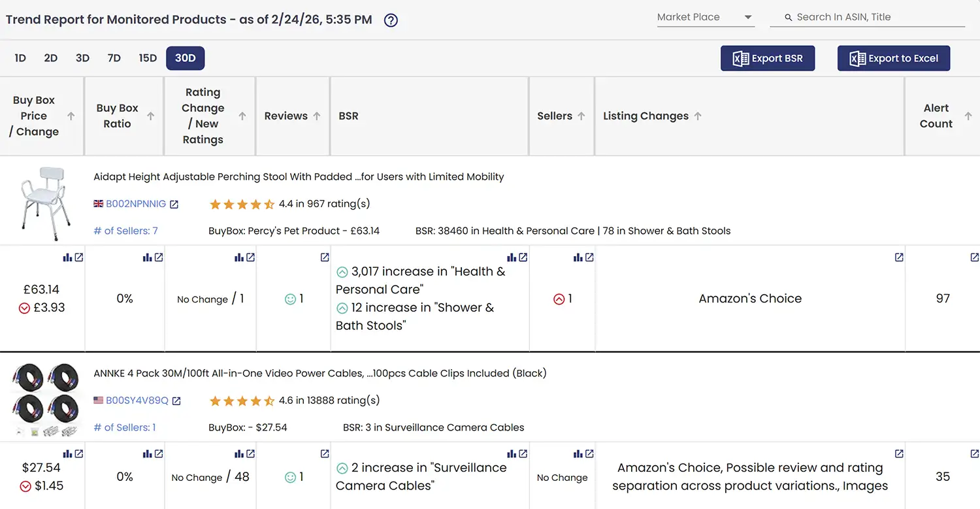Open the '# of Sellers: 7' link for the stool

pos(125,231)
